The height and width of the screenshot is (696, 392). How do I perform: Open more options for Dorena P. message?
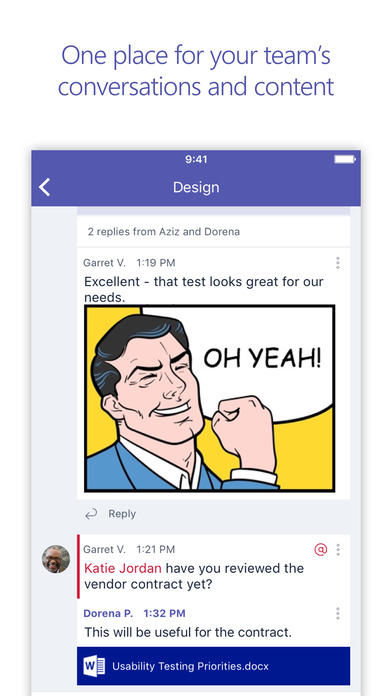(338, 613)
